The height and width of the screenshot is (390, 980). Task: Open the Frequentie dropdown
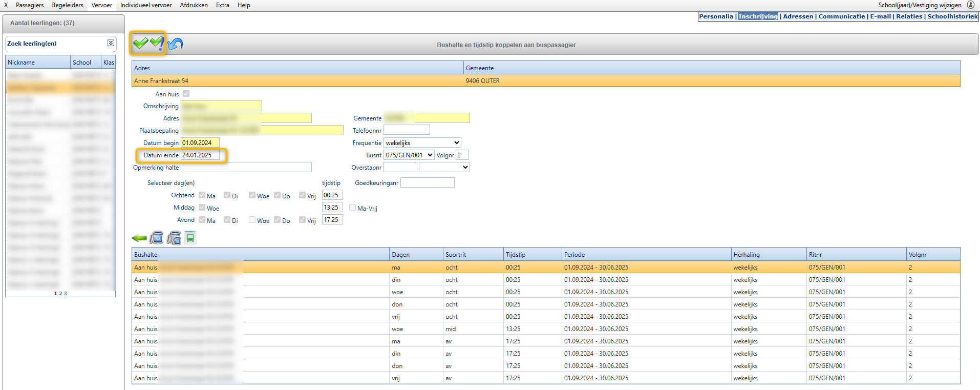pos(422,142)
